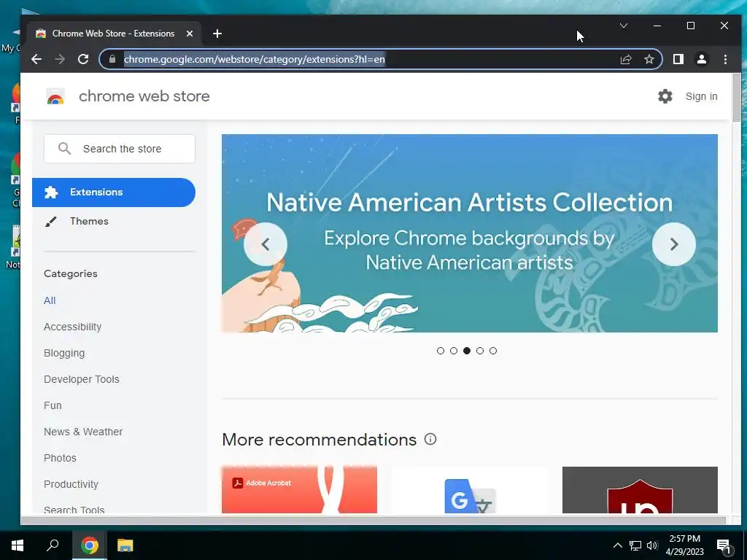Select the Extensions section

113,192
